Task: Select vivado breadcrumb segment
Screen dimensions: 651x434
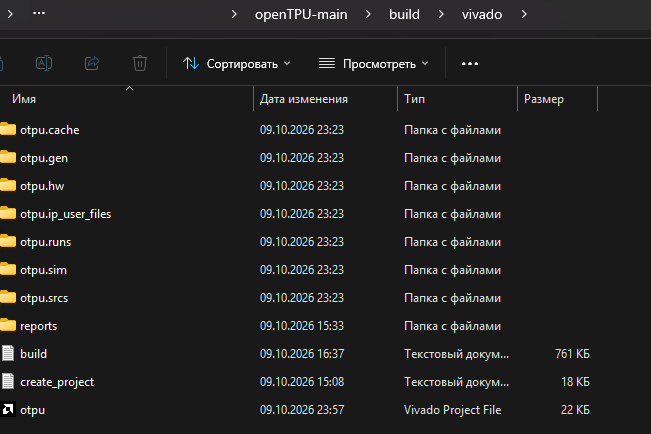Action: 482,15
